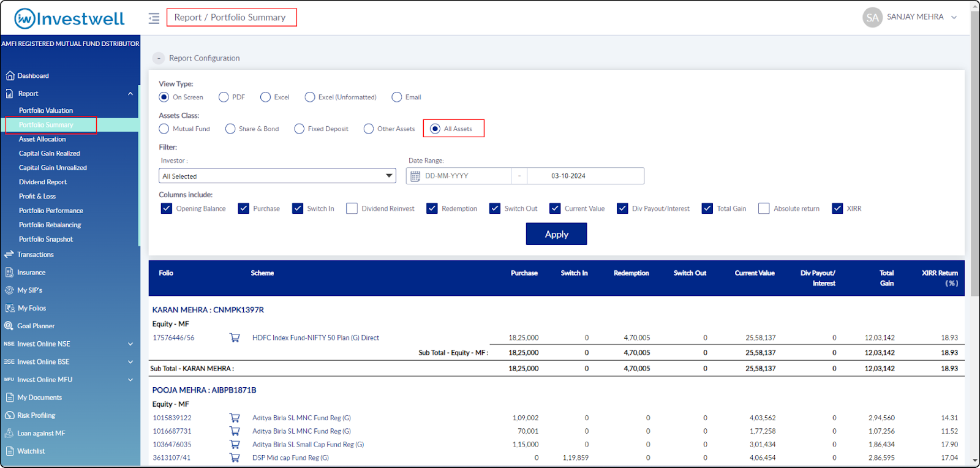The width and height of the screenshot is (980, 468).
Task: Click the Apply button
Action: tap(556, 234)
